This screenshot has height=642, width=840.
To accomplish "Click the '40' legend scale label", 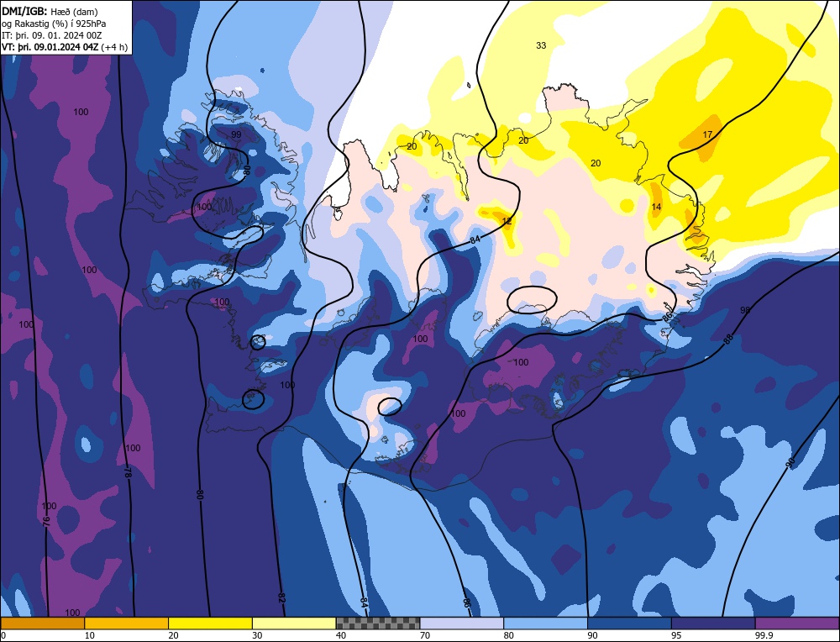I will click(x=341, y=635).
